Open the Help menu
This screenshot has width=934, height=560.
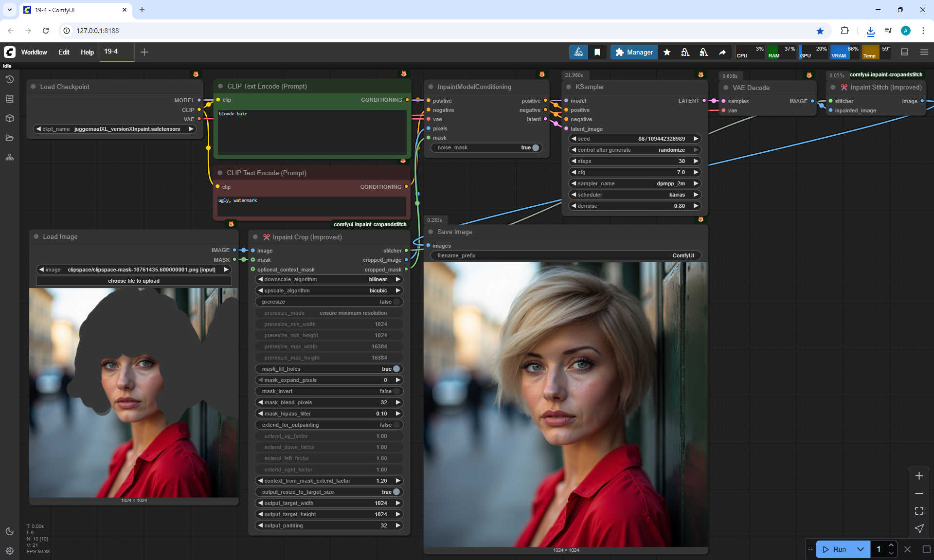87,52
